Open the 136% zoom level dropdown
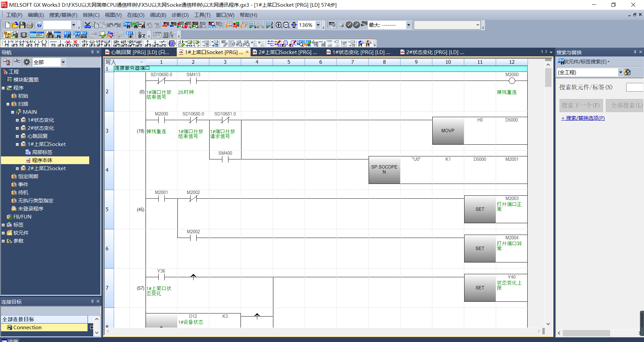 click(318, 25)
